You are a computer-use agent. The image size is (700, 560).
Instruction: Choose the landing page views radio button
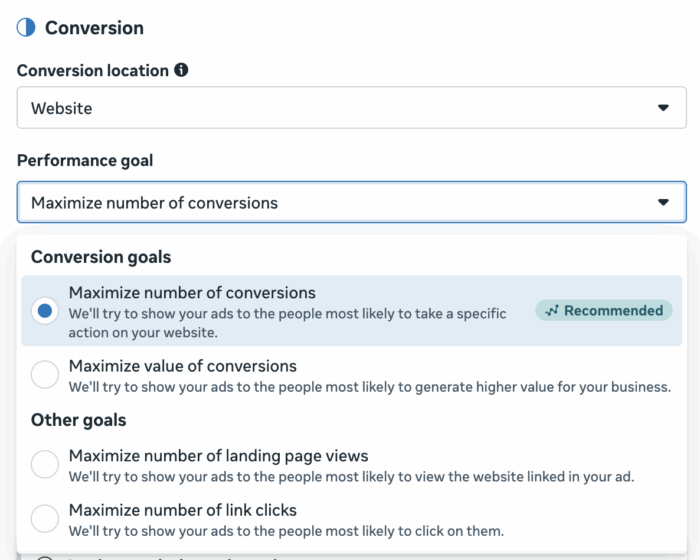tap(45, 465)
